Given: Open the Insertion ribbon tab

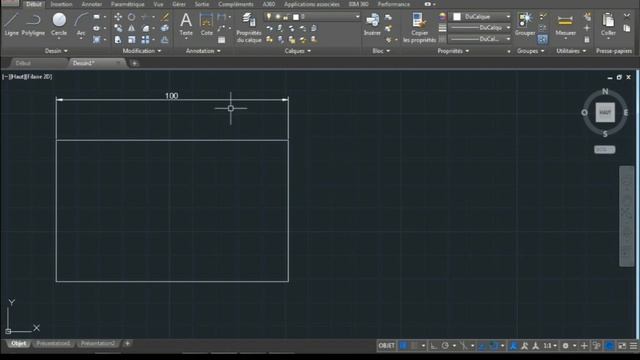Looking at the screenshot, I should [61, 4].
